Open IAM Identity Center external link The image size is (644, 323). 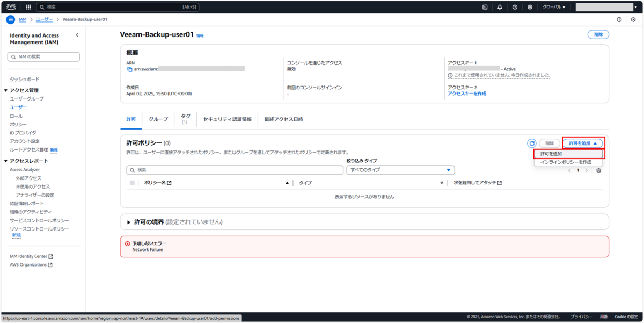coord(31,256)
